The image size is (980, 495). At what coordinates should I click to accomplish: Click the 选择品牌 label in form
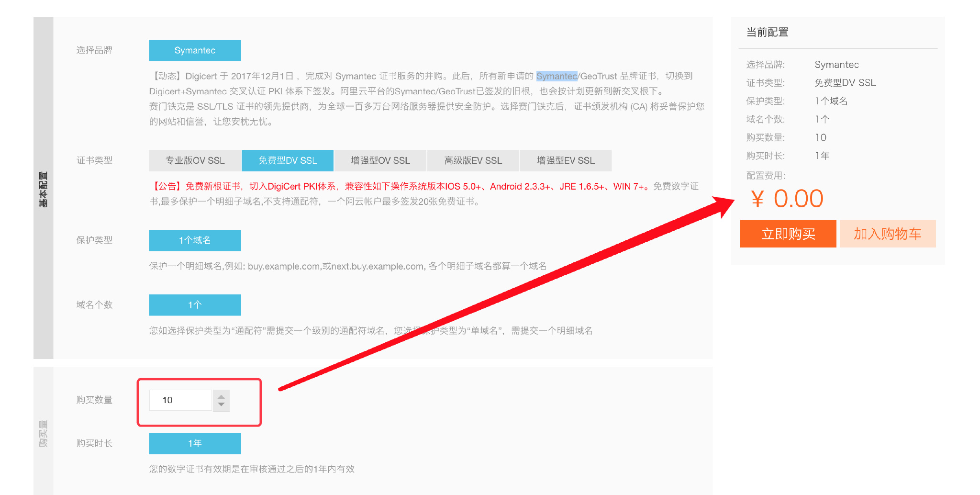click(x=94, y=50)
